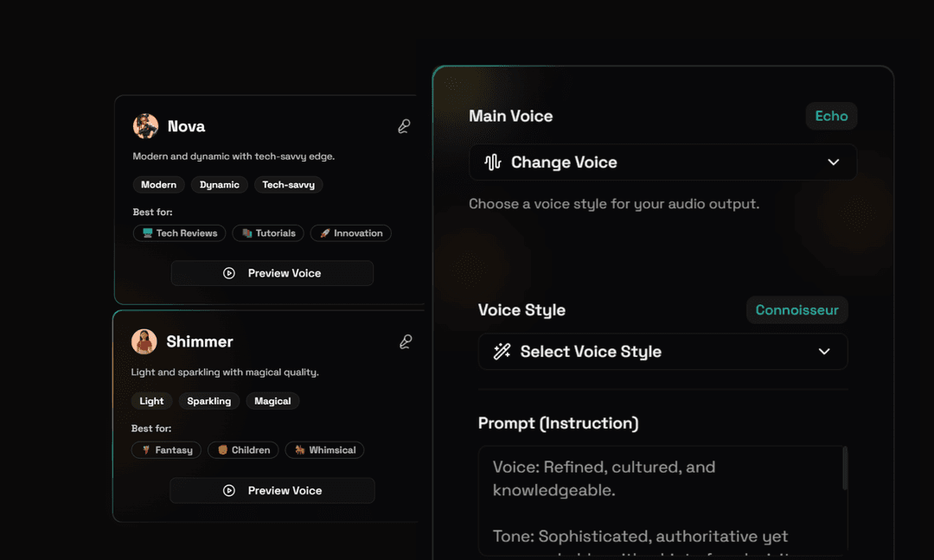Click the play icon in Shimmer's Preview Voice
934x560 pixels.
(229, 491)
